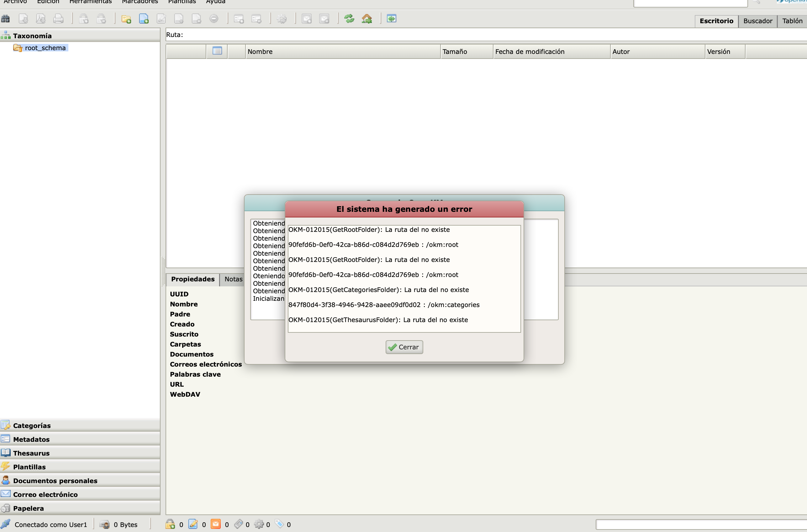The image size is (807, 532).
Task: Close the error dialog with Cerrar
Action: [404, 347]
